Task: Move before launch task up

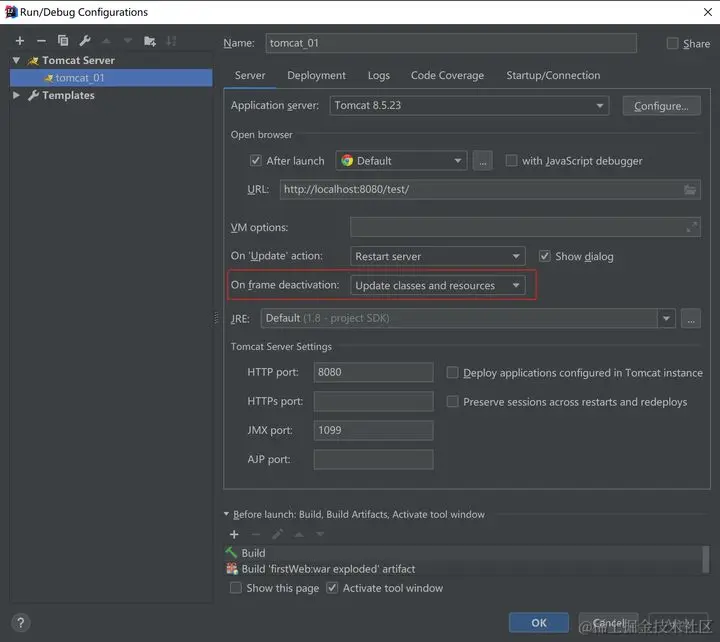Action: [x=299, y=535]
